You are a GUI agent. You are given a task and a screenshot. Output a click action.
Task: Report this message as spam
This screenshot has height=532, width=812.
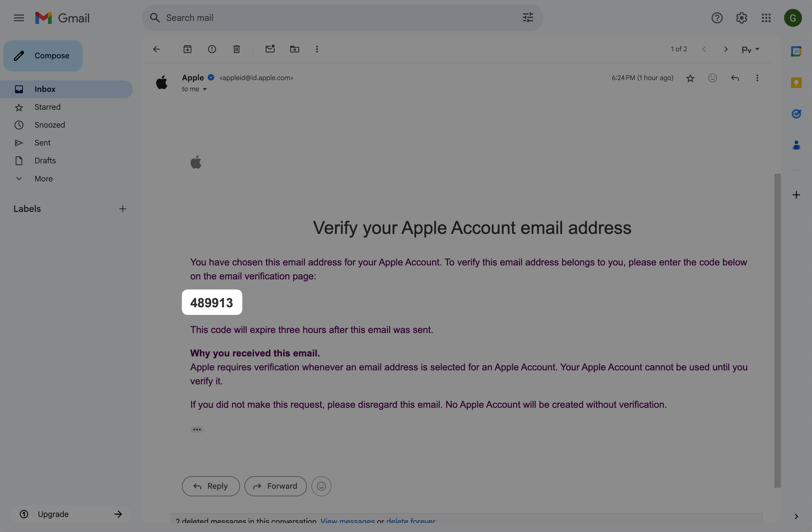[212, 49]
